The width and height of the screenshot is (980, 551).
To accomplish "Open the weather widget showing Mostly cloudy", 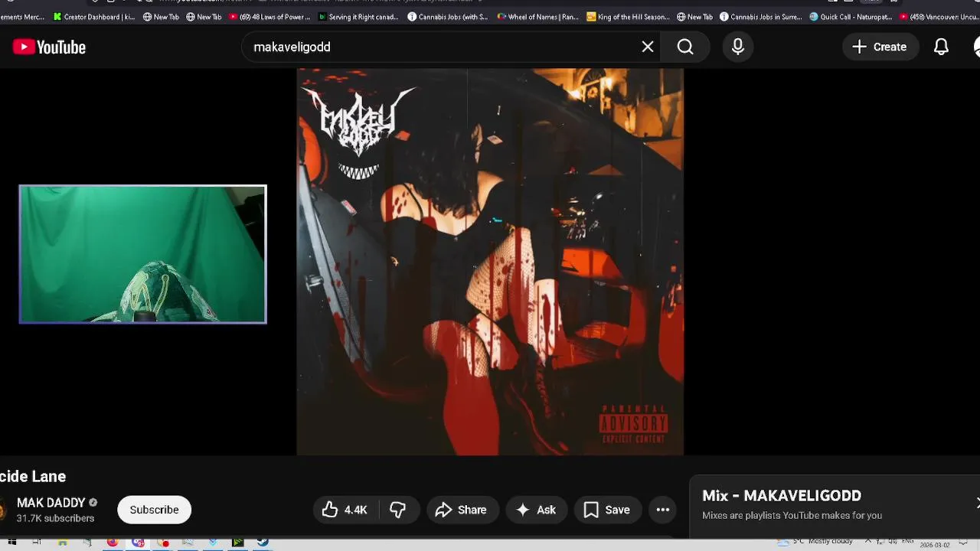I will [815, 542].
